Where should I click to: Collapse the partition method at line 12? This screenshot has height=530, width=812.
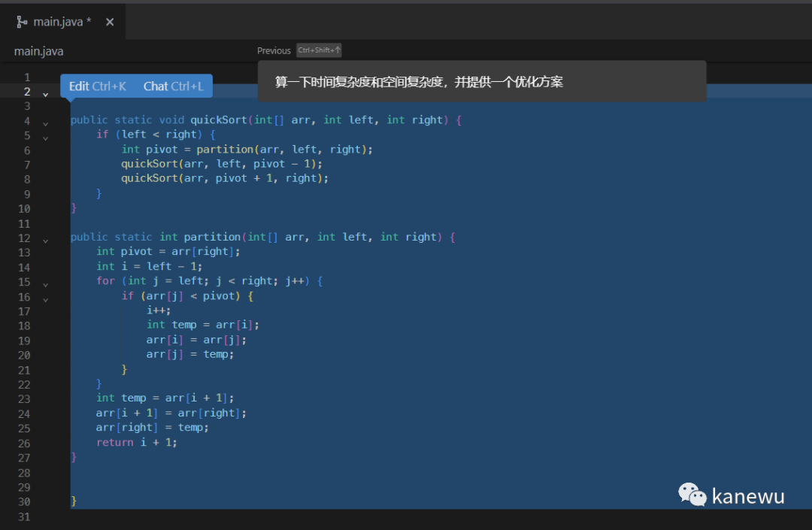(x=45, y=241)
